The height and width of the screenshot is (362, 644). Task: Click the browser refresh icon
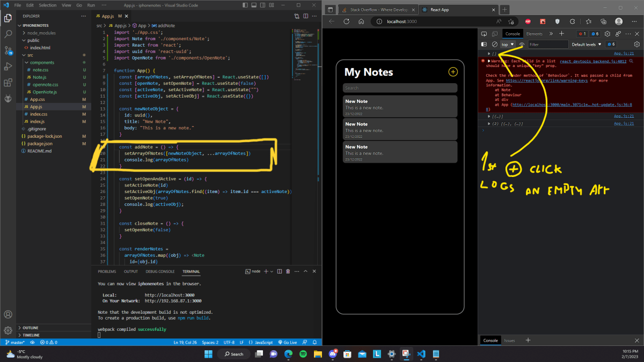point(347,21)
